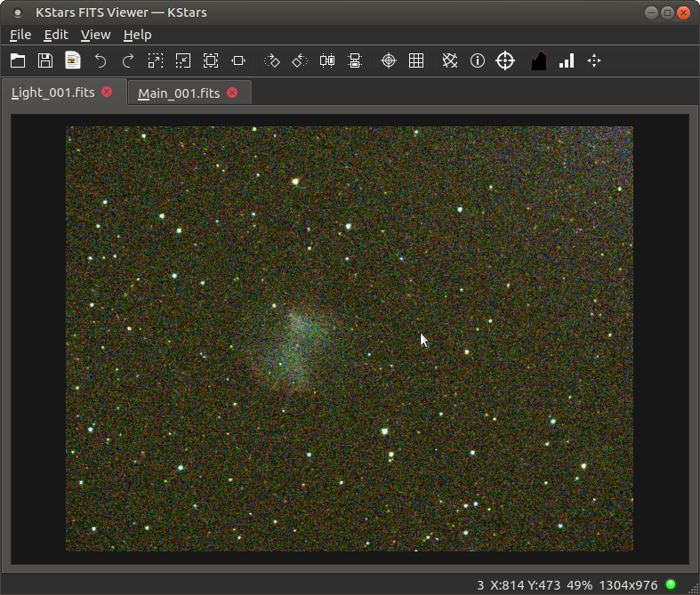Save the current FITS image
The image size is (700, 595).
(x=45, y=60)
